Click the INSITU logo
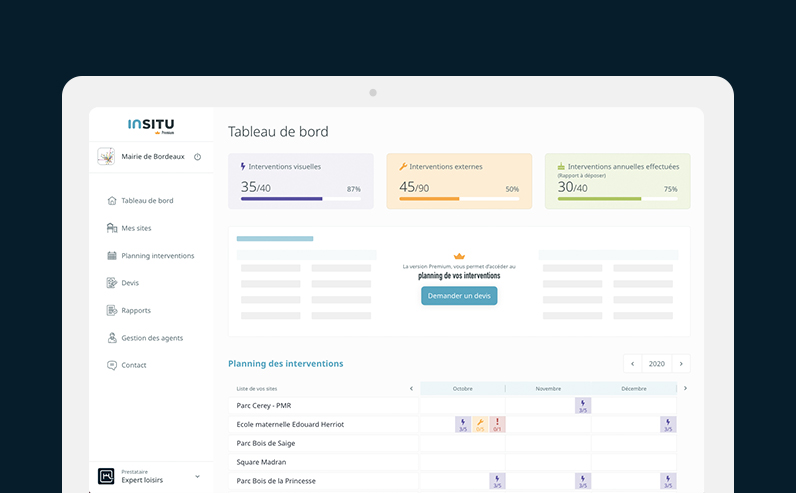796x493 pixels. (150, 125)
